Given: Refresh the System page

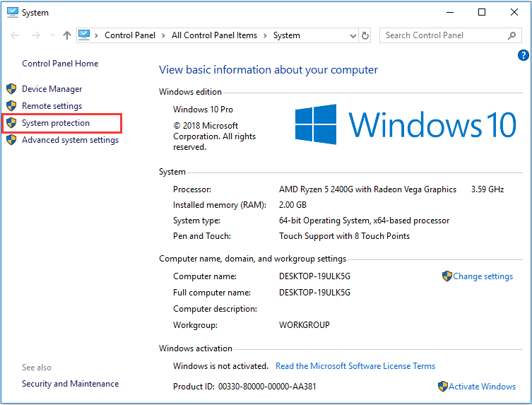Looking at the screenshot, I should pos(365,35).
